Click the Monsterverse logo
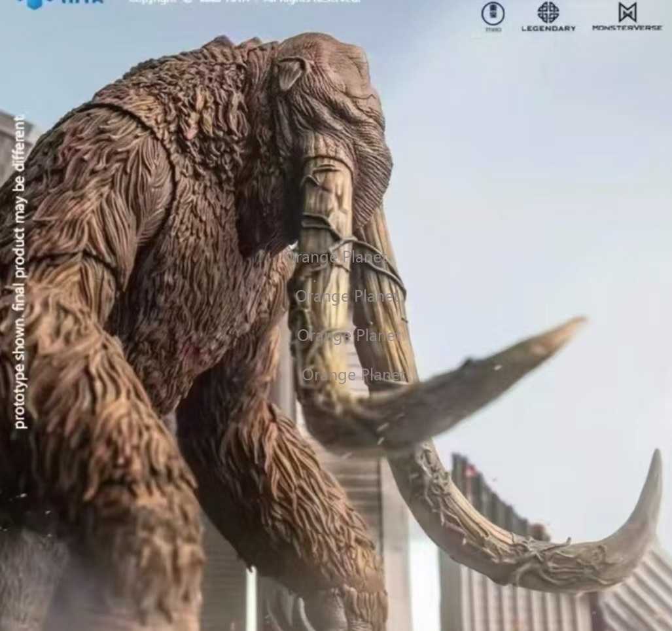Screen dimensions: 672x631 627,17
